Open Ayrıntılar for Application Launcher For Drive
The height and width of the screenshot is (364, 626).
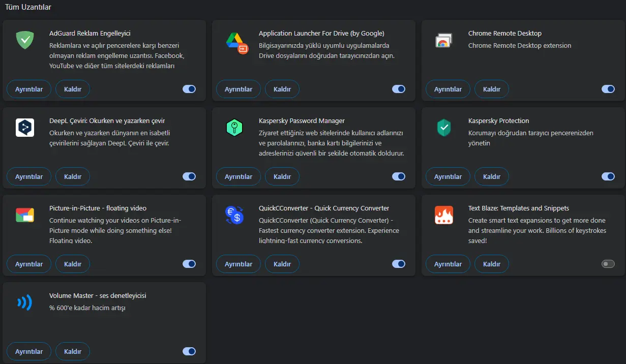[239, 89]
